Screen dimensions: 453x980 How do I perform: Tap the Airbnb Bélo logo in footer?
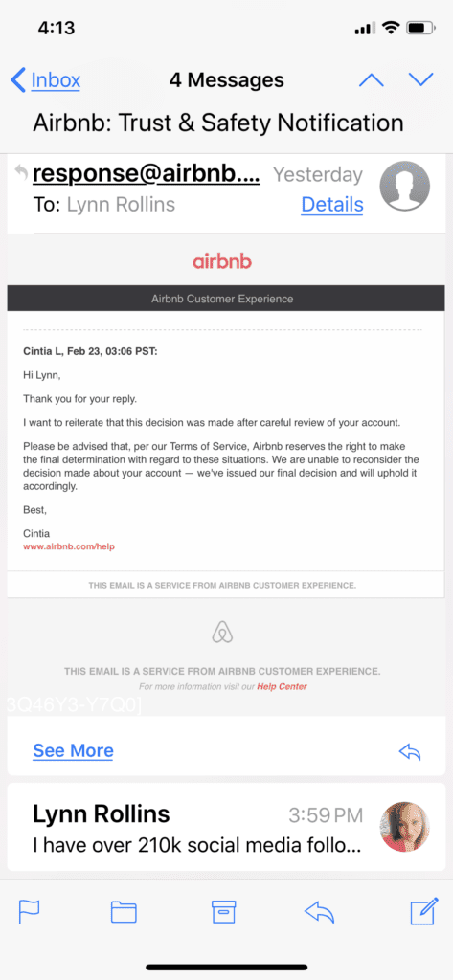[x=222, y=633]
